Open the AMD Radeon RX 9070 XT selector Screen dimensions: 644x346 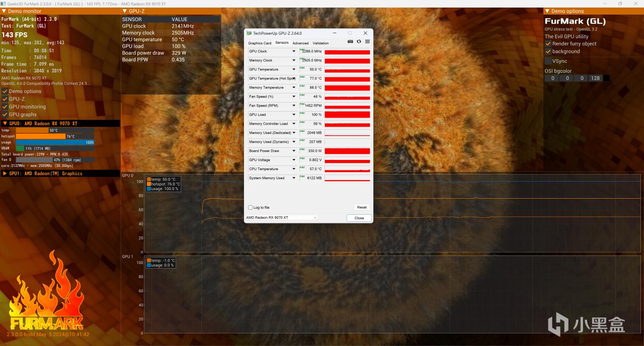[x=281, y=218]
